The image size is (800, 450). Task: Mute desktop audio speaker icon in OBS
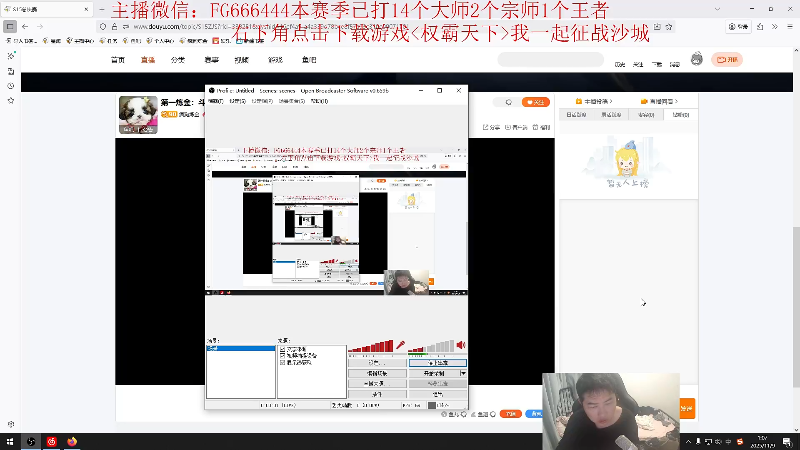click(461, 345)
